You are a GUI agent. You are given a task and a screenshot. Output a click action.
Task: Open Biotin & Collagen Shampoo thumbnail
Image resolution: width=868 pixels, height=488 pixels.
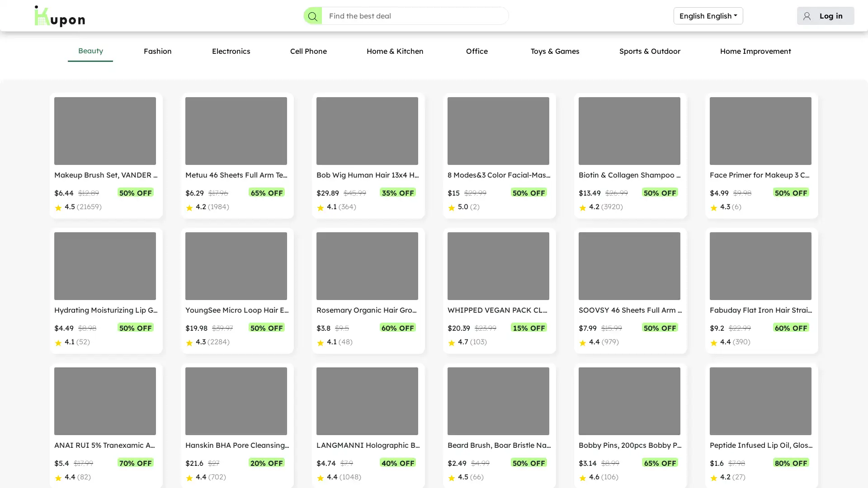tap(629, 131)
